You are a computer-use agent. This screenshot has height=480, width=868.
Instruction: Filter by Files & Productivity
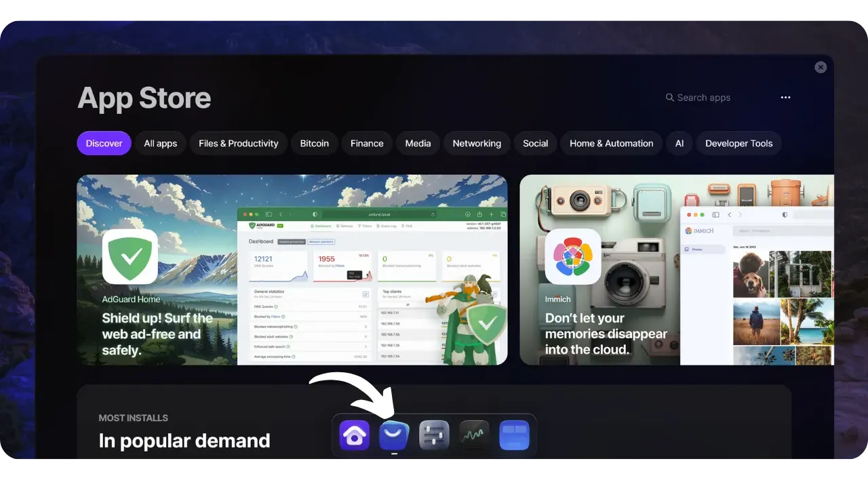click(x=239, y=143)
